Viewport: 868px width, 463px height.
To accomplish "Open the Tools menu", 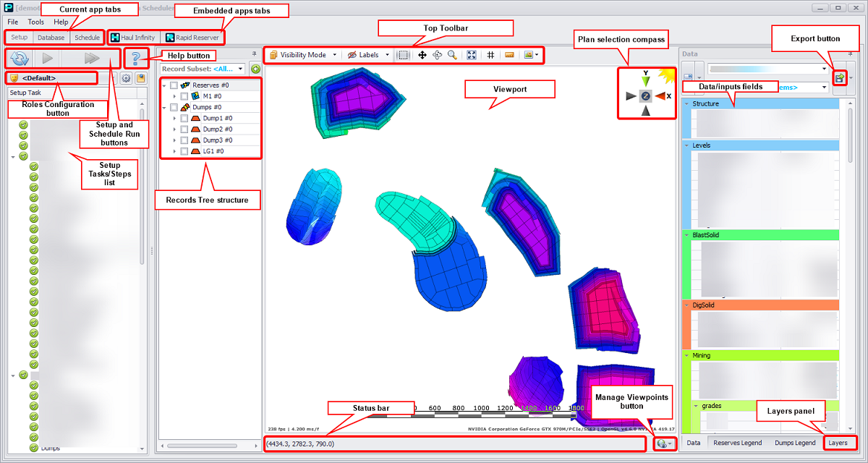I will point(36,22).
